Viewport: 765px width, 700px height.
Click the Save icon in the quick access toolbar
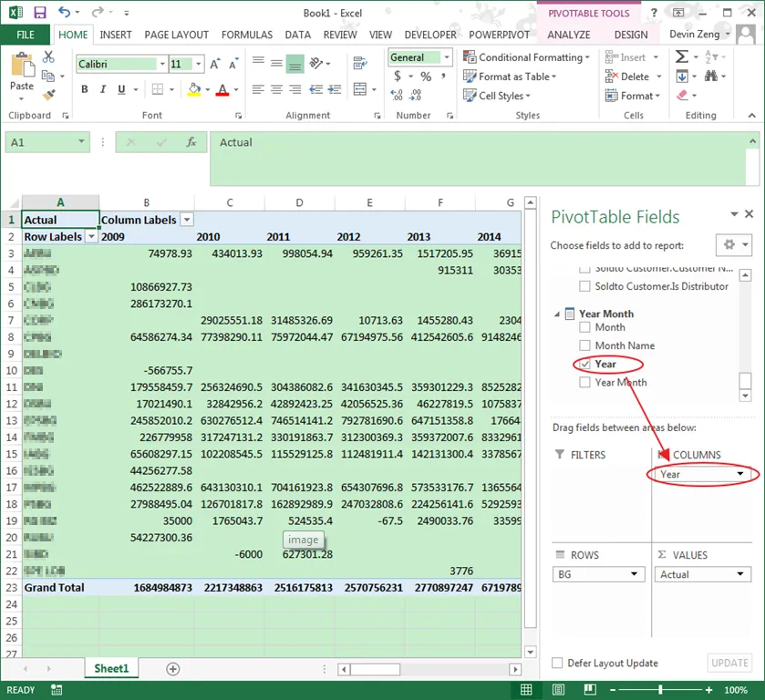(x=39, y=13)
